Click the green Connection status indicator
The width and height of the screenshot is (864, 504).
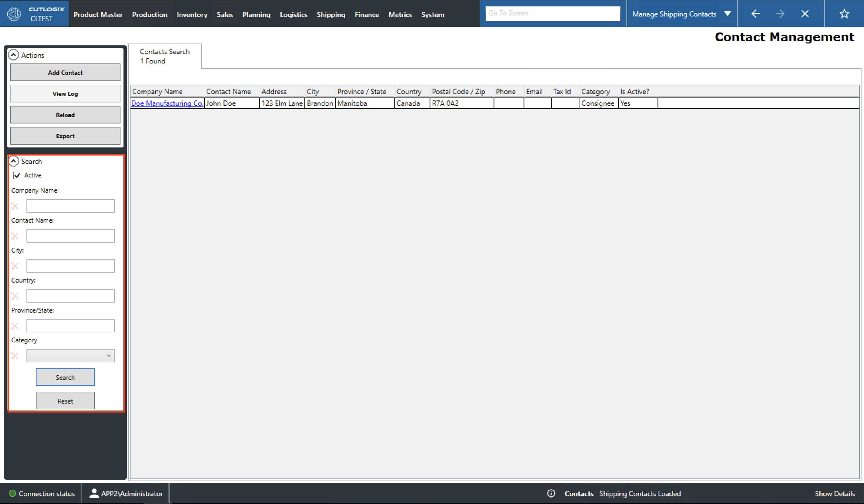click(12, 493)
